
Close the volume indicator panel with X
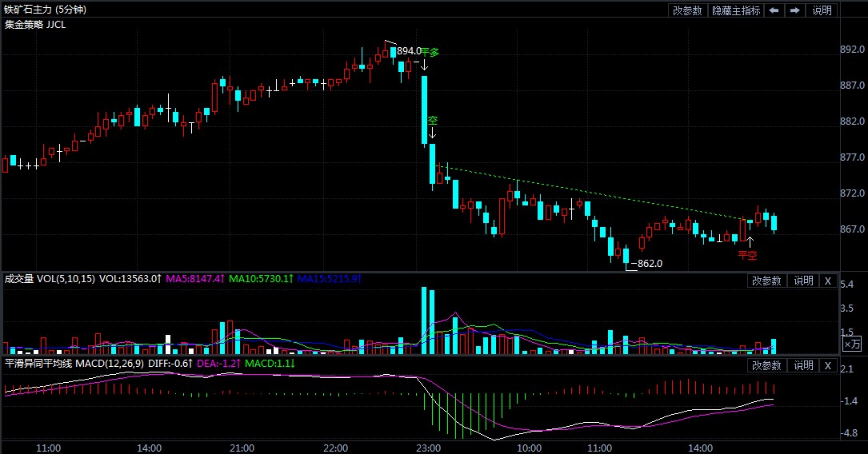[828, 281]
